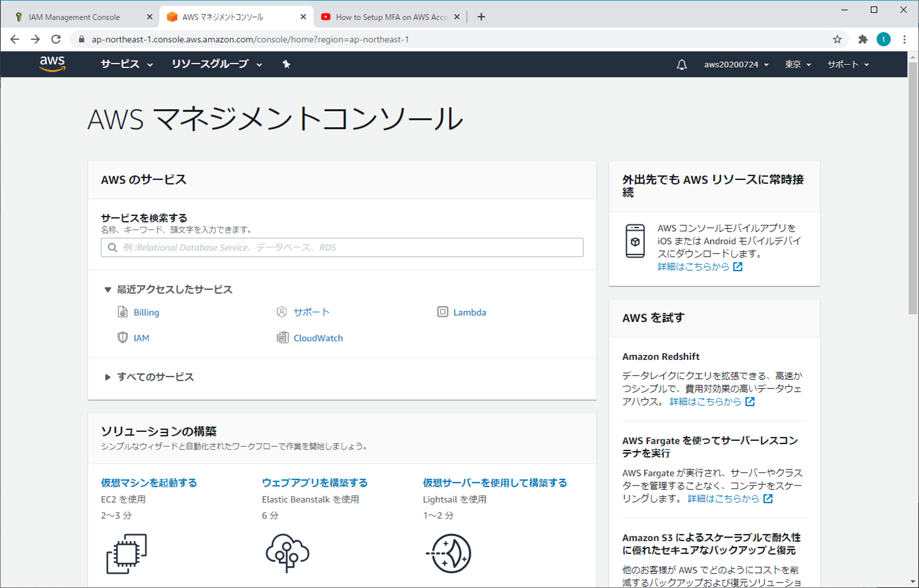Image resolution: width=919 pixels, height=588 pixels.
Task: Click 詳細はこちらから for Amazon Redshift
Action: click(705, 402)
